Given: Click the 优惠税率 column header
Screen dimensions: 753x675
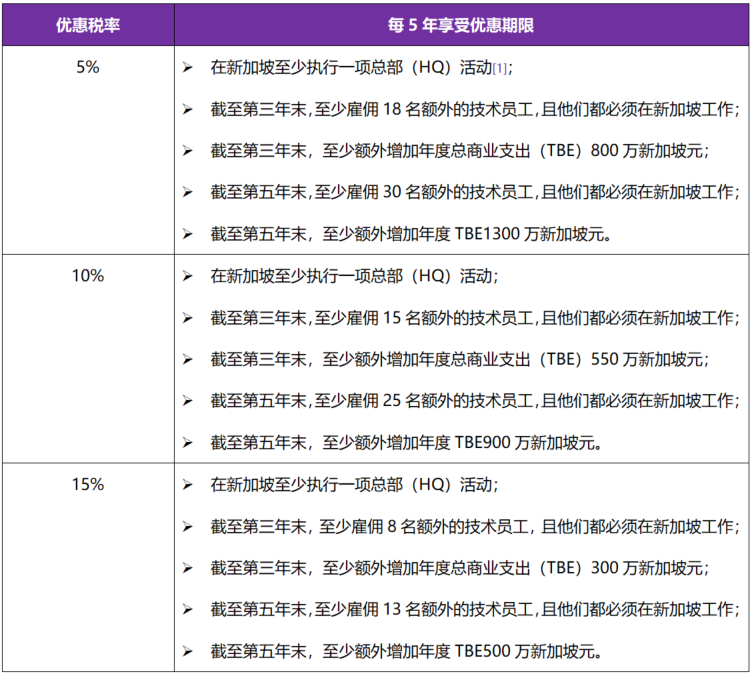Looking at the screenshot, I should pyautogui.click(x=88, y=25).
